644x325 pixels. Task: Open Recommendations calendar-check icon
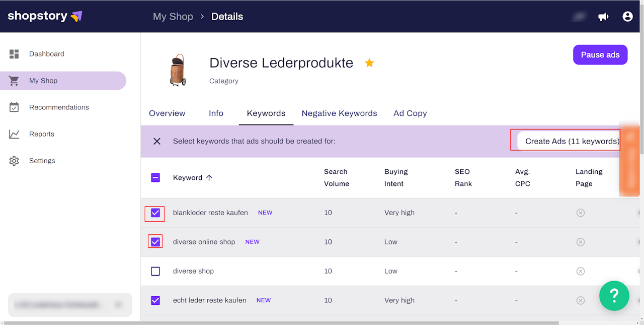coord(14,107)
